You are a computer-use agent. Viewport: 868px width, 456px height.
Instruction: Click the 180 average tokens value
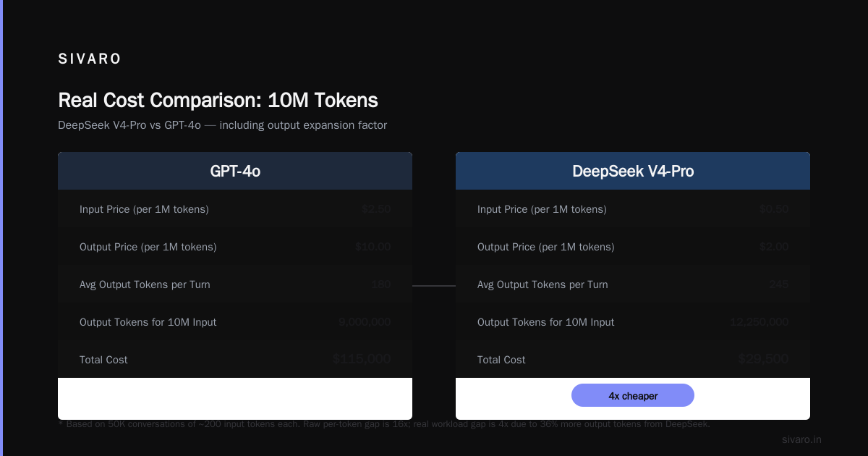pyautogui.click(x=381, y=284)
